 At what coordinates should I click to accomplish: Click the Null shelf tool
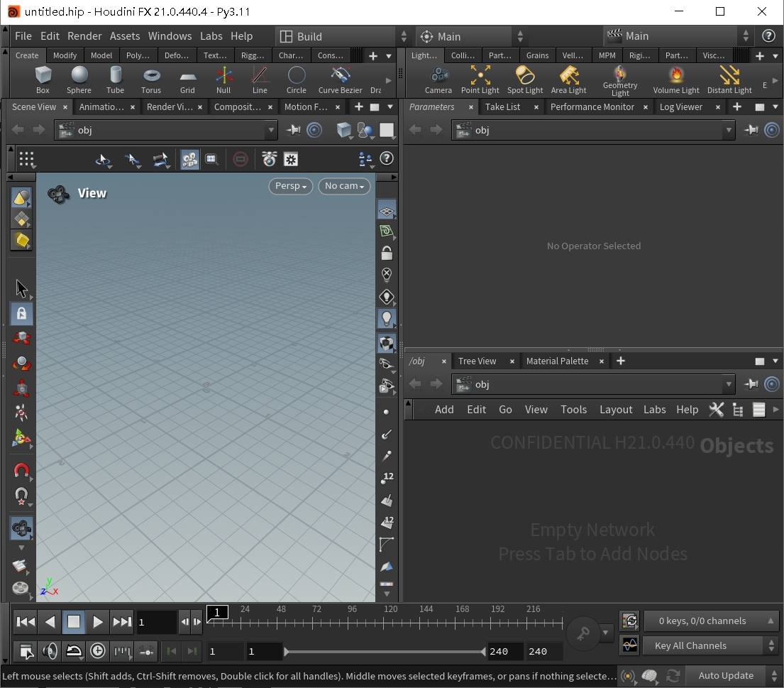pos(223,79)
